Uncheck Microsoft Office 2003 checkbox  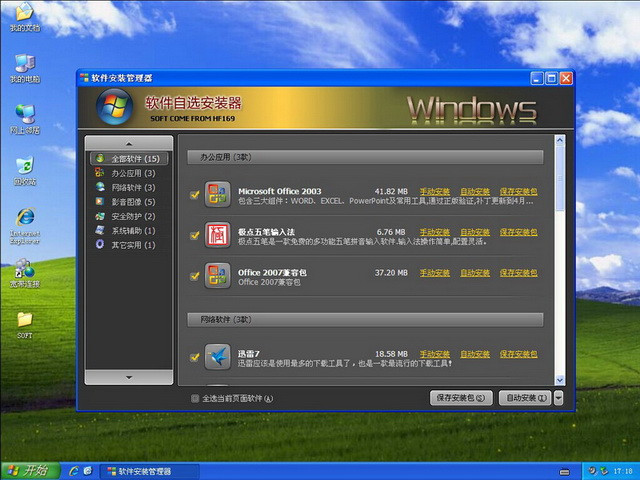click(195, 195)
